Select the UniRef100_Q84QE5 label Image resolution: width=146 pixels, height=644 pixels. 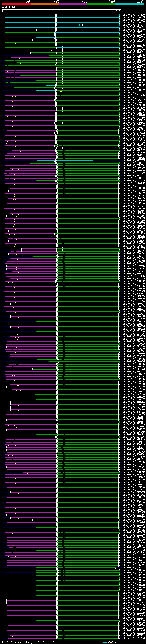pos(133,306)
